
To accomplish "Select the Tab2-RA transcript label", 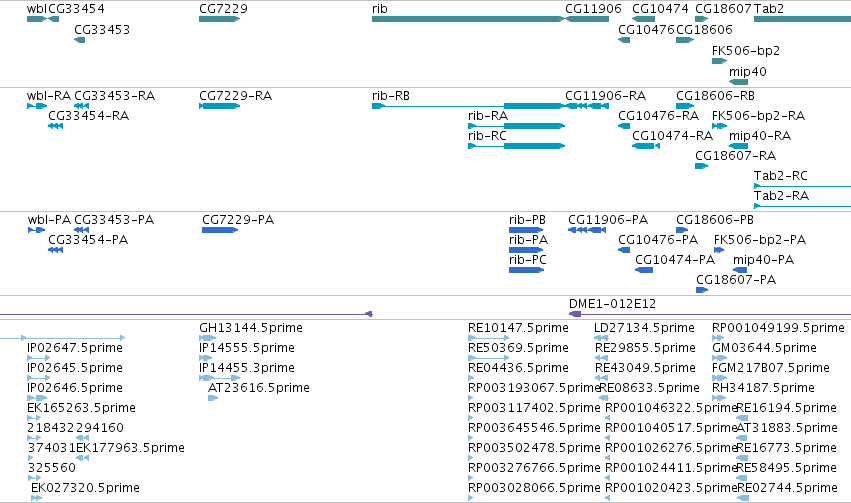I will coord(781,196).
